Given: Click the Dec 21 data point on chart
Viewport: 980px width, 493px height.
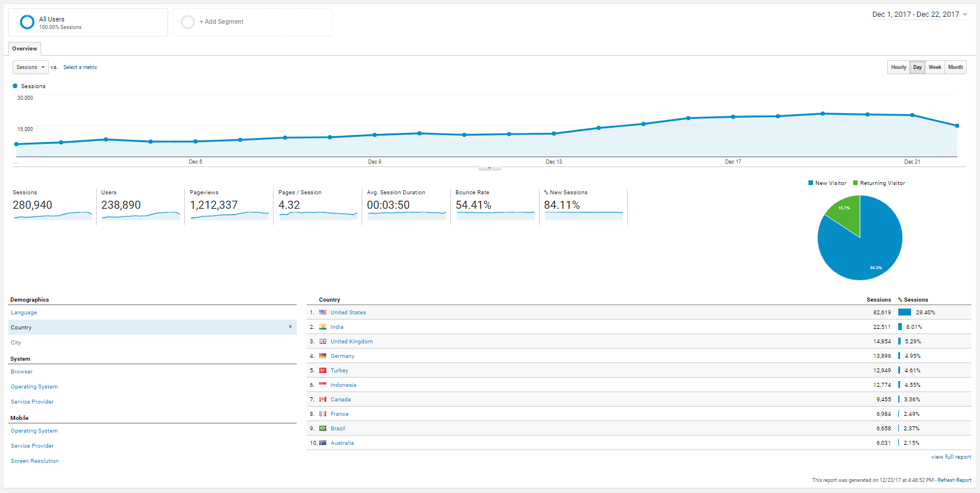Looking at the screenshot, I should 912,115.
